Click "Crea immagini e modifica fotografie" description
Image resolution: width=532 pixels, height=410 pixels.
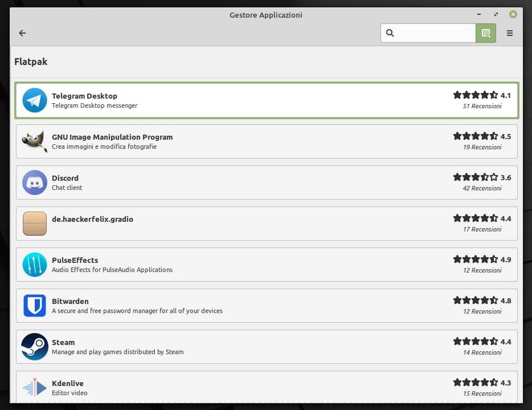(x=104, y=147)
